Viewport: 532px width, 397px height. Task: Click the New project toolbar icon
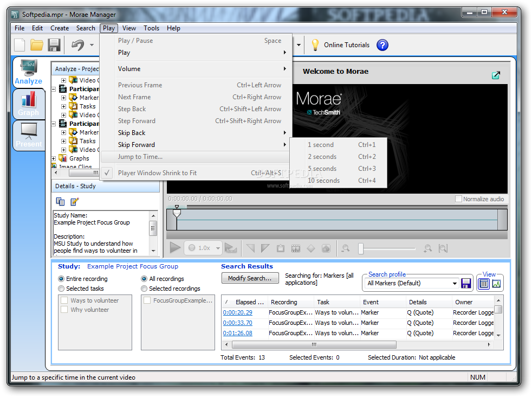[x=20, y=45]
